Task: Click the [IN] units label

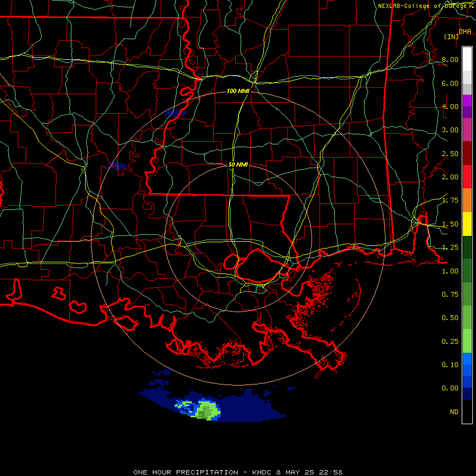Action: (452, 36)
